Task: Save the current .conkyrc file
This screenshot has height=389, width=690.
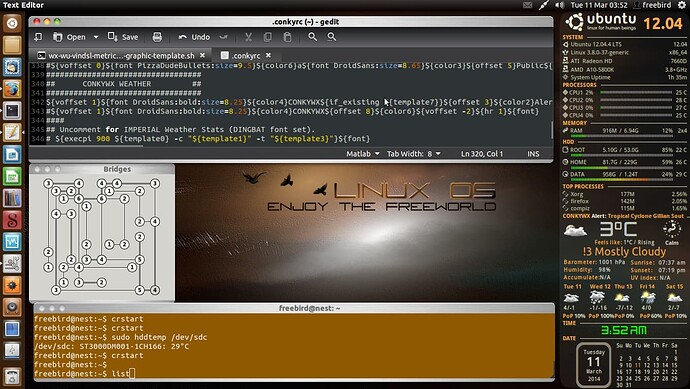Action: coord(123,37)
